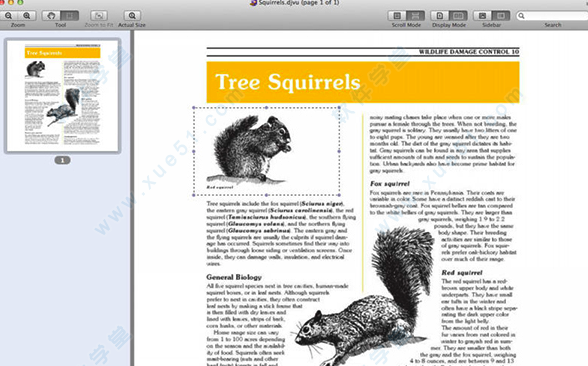Click the right Sidebar segment button
588x366 pixels.
(501, 15)
